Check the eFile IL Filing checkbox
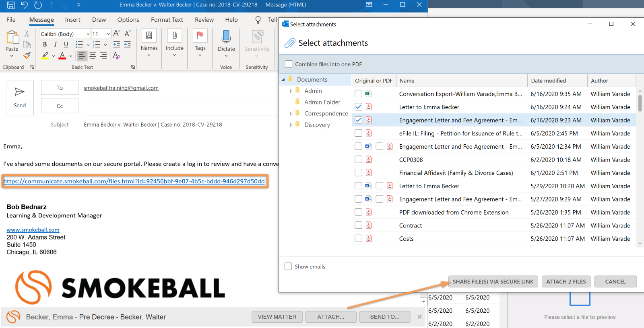The height and width of the screenshot is (328, 644). tap(358, 133)
